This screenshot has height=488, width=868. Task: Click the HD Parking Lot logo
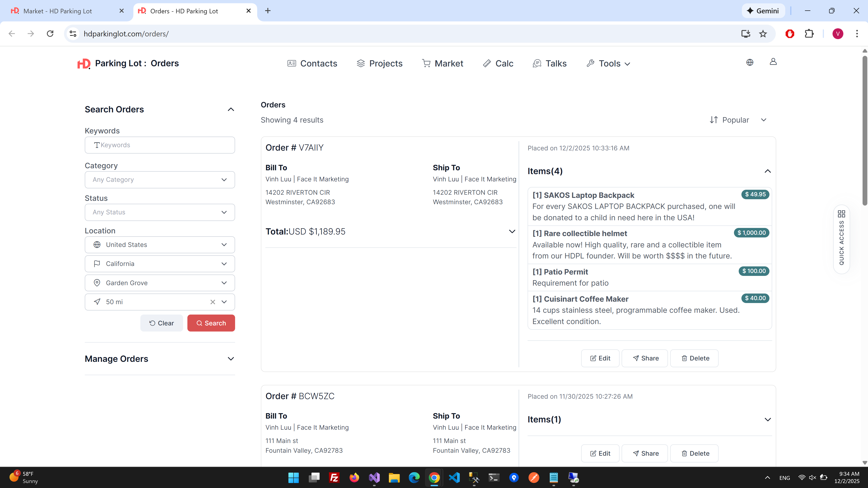(x=84, y=63)
